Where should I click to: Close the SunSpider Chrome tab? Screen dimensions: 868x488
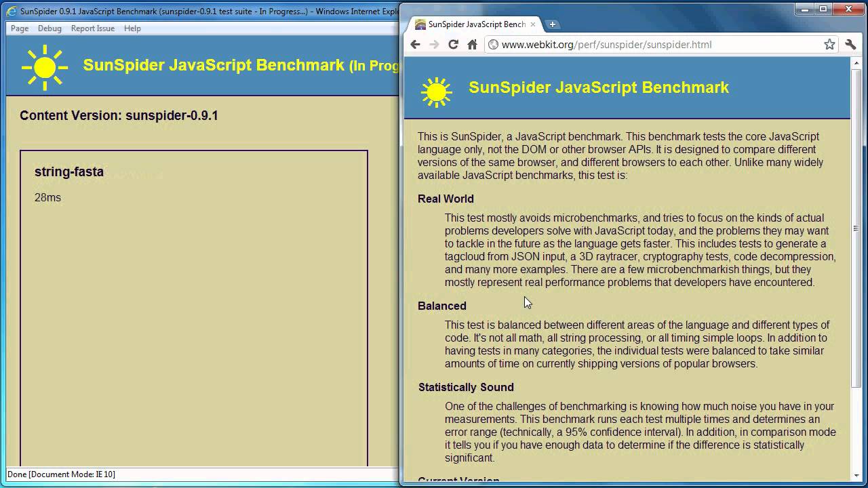[x=533, y=24]
